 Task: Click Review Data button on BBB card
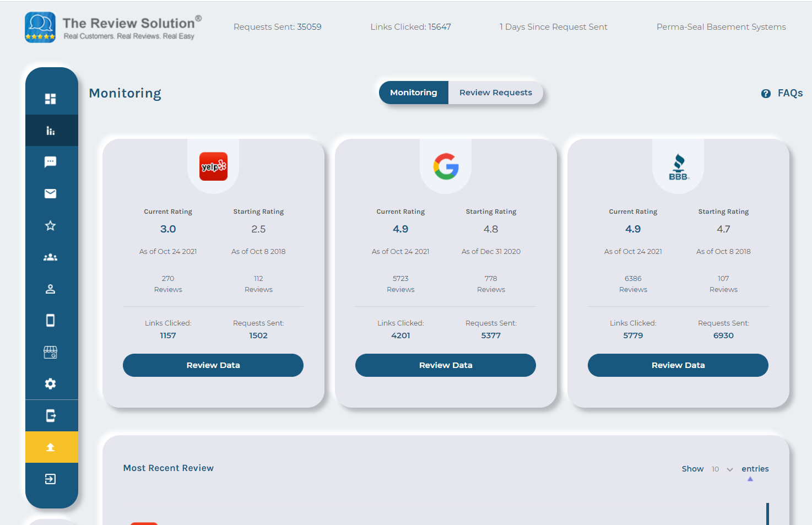(x=678, y=365)
